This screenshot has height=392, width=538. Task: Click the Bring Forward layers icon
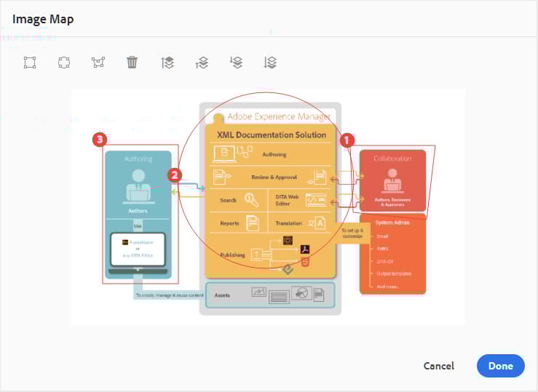(202, 63)
